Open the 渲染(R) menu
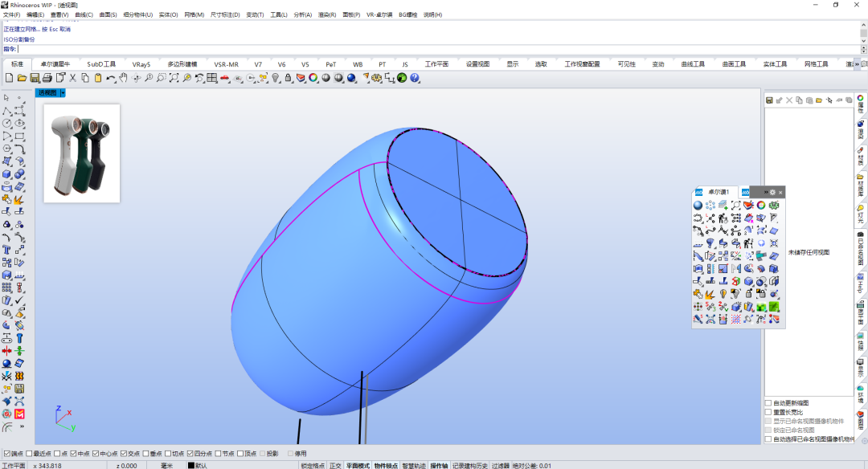868x469 pixels. [x=326, y=15]
